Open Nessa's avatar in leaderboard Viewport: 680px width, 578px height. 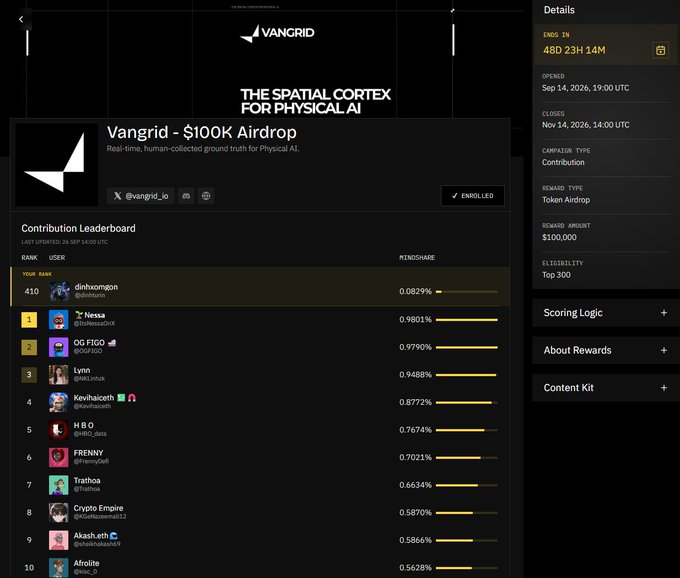tap(59, 320)
